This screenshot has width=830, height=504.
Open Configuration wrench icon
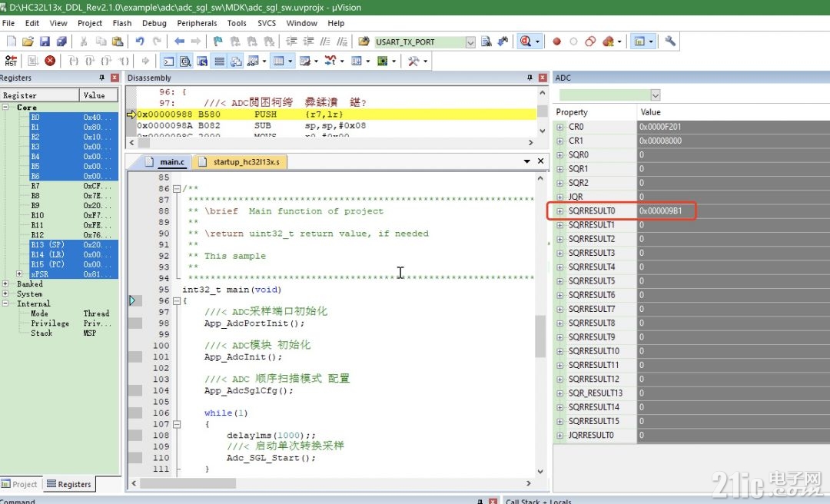click(670, 41)
